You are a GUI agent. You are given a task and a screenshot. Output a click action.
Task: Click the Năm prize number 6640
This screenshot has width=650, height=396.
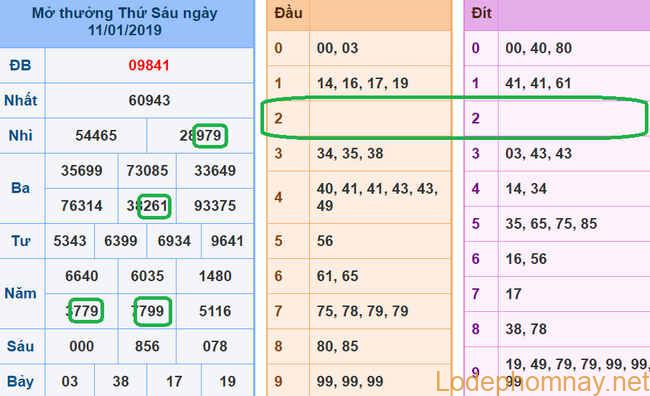point(82,276)
